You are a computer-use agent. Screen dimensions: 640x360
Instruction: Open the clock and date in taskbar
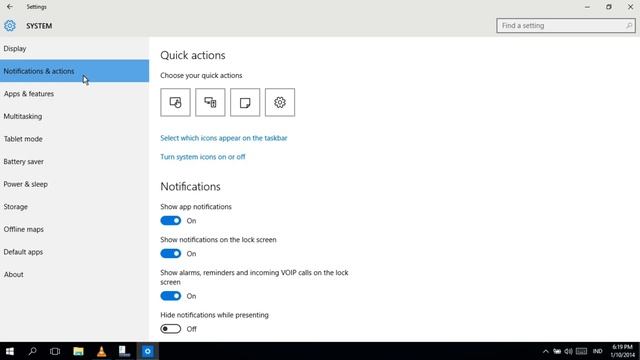pos(622,351)
